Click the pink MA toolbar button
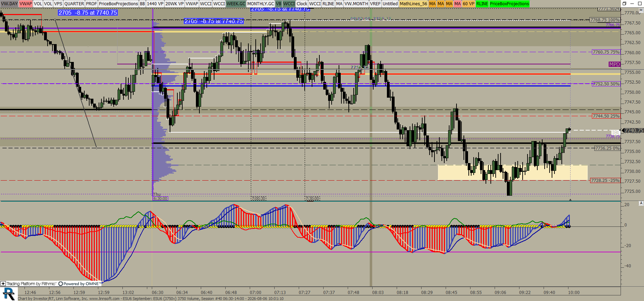 pyautogui.click(x=458, y=3)
